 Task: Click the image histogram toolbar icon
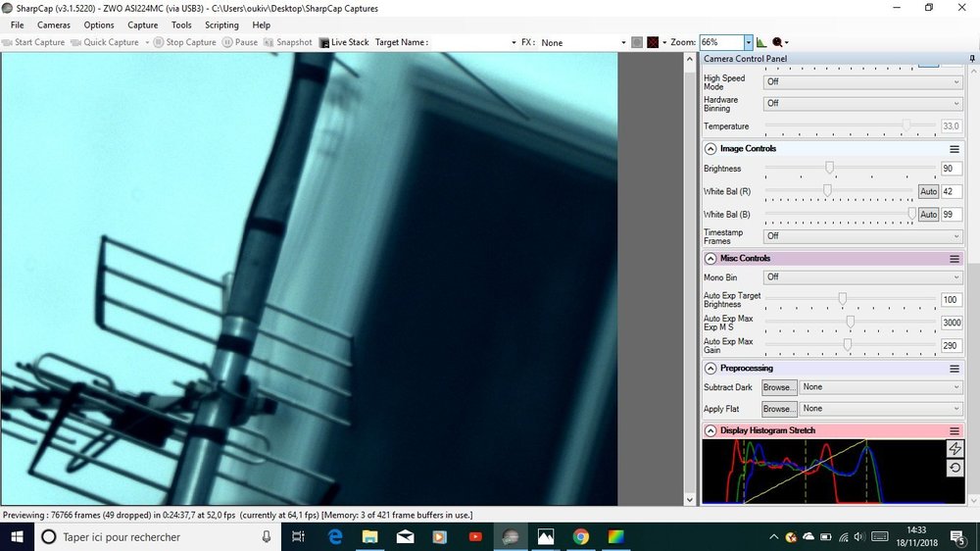(761, 42)
